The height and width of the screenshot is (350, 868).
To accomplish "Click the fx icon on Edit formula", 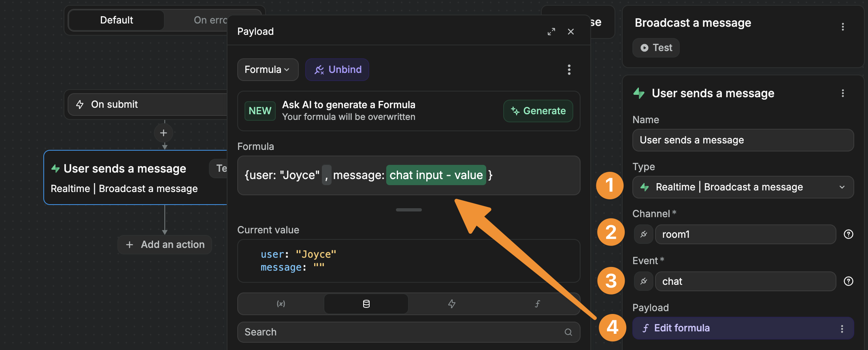I will pyautogui.click(x=646, y=328).
